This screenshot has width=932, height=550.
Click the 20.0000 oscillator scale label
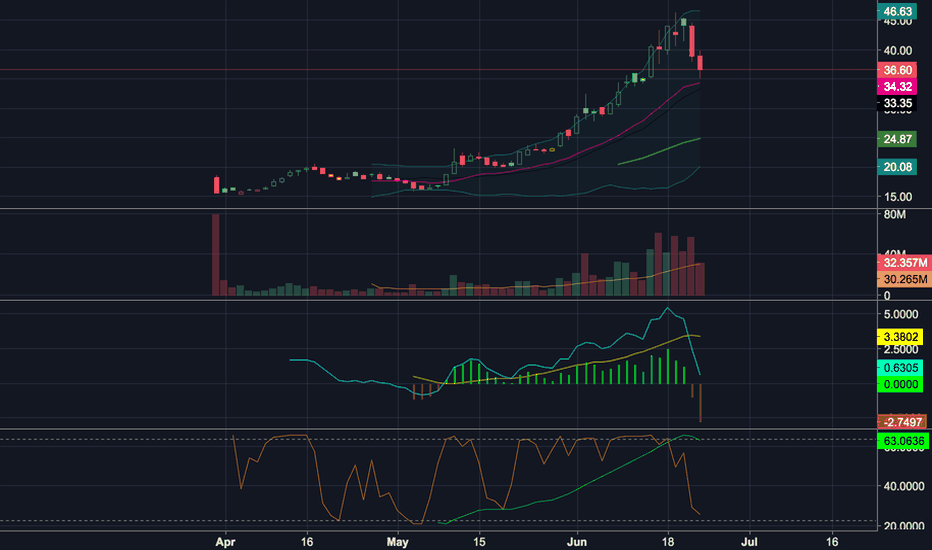click(x=903, y=526)
